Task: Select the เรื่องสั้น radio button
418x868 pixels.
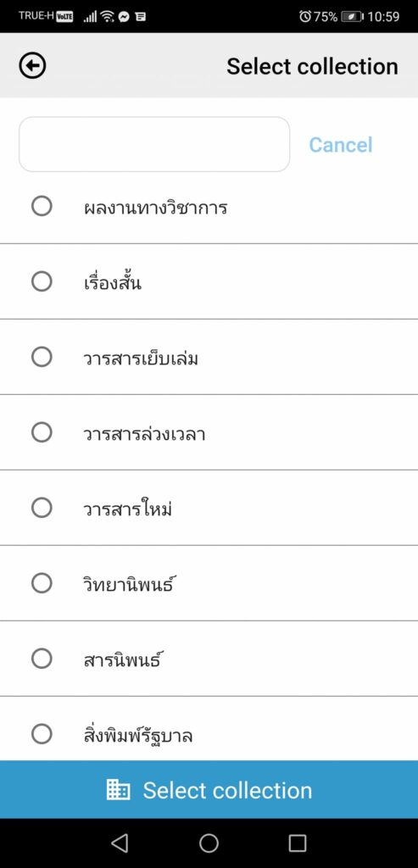Action: [42, 281]
